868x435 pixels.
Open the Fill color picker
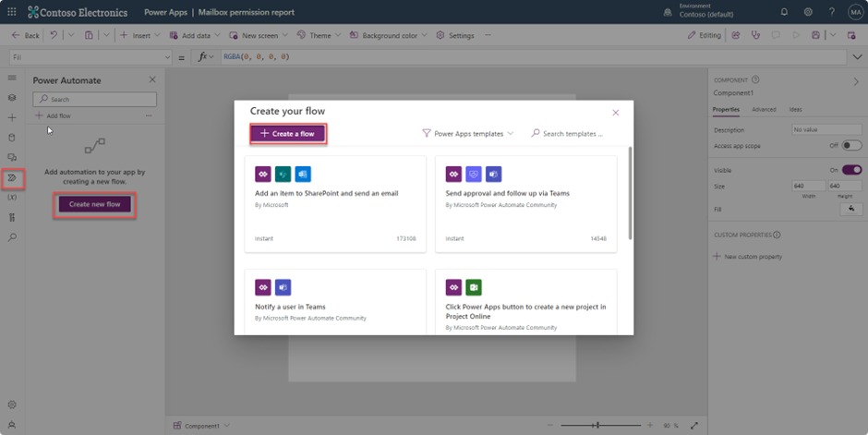pos(851,209)
